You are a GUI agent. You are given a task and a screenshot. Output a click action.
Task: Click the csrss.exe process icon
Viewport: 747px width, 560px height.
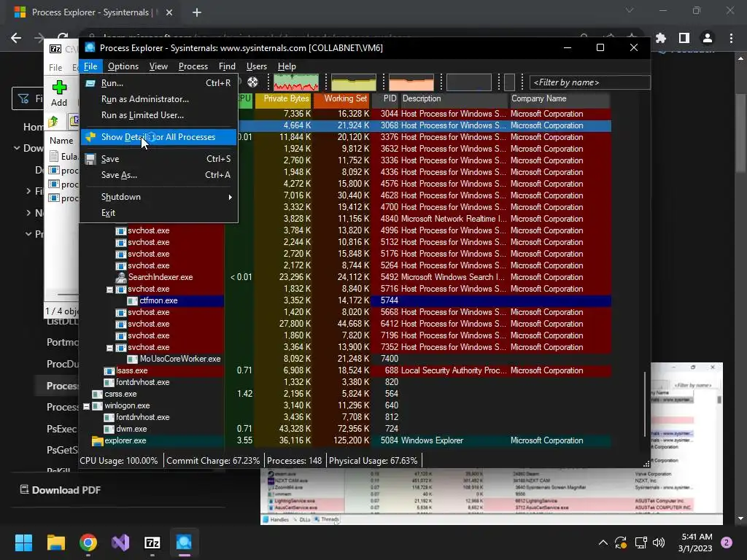point(97,394)
